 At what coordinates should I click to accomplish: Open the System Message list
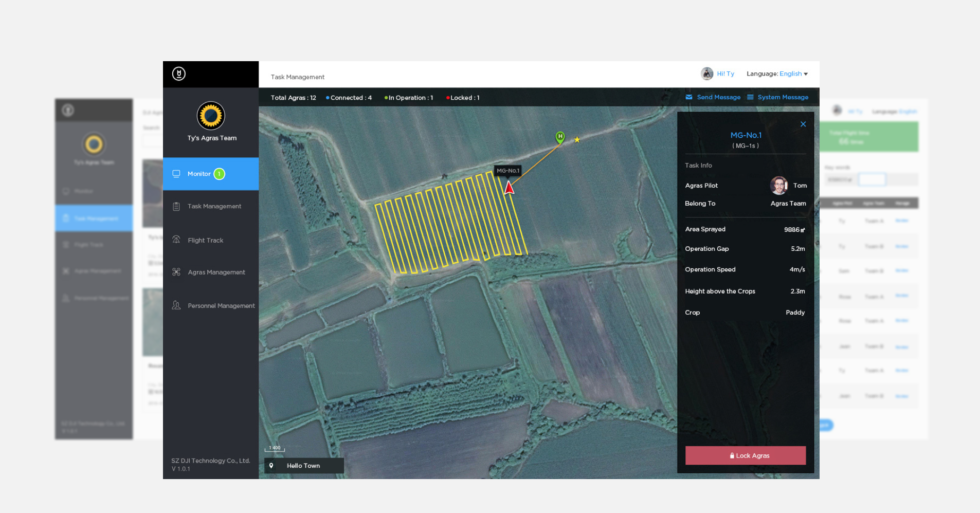(777, 97)
